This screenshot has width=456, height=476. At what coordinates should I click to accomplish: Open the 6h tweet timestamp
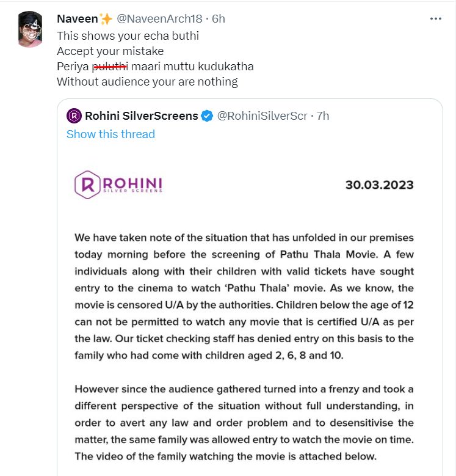pos(219,19)
